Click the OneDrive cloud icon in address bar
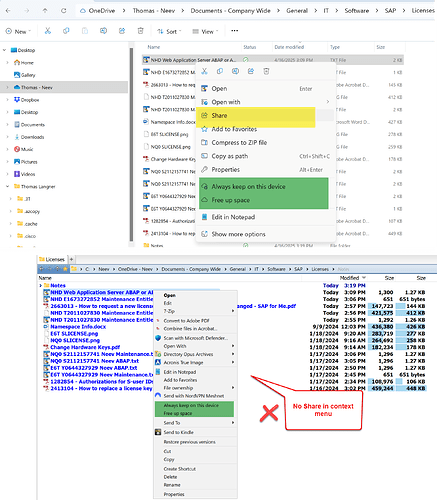The width and height of the screenshot is (437, 500). (x=83, y=11)
